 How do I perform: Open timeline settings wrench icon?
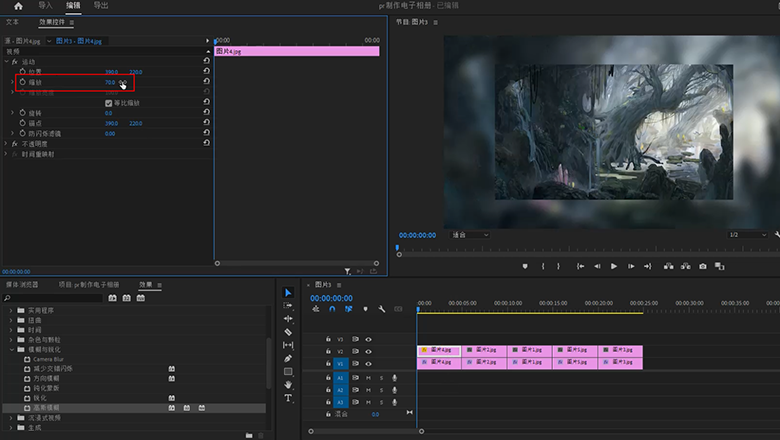point(382,309)
